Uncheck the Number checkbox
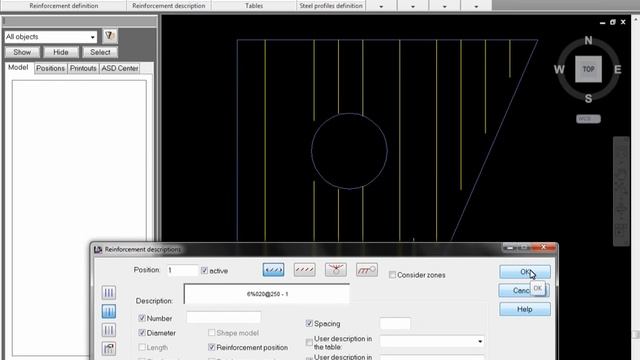Viewport: 640px width, 360px height. [x=142, y=318]
